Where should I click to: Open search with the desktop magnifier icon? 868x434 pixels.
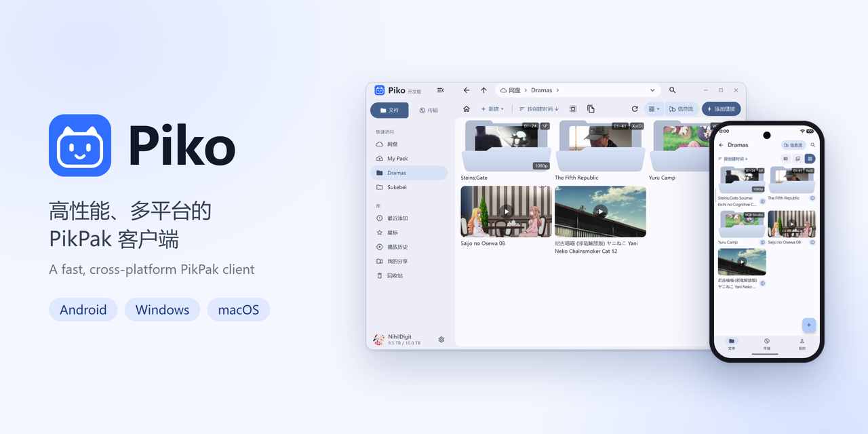672,90
